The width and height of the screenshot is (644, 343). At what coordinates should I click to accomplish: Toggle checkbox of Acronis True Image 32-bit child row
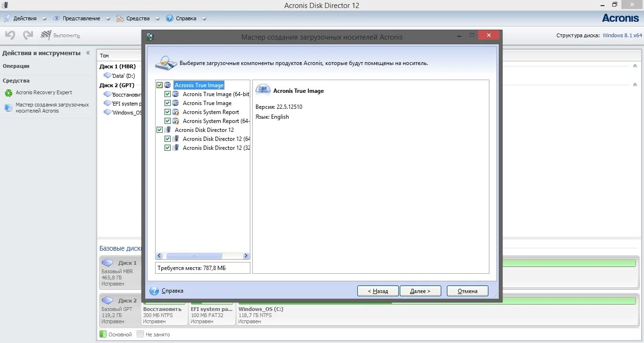point(167,103)
